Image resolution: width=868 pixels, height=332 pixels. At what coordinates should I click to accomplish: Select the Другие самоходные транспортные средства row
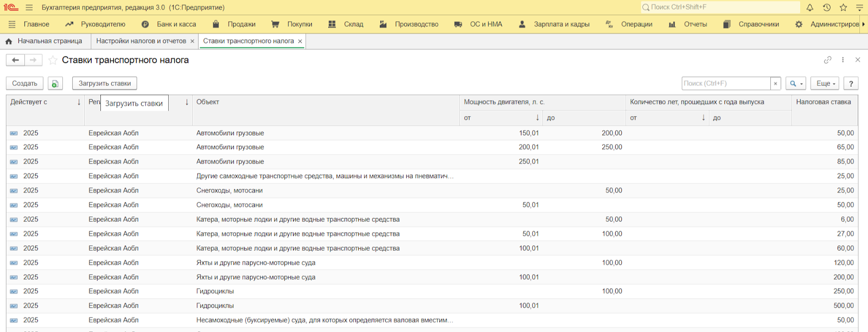coord(432,176)
